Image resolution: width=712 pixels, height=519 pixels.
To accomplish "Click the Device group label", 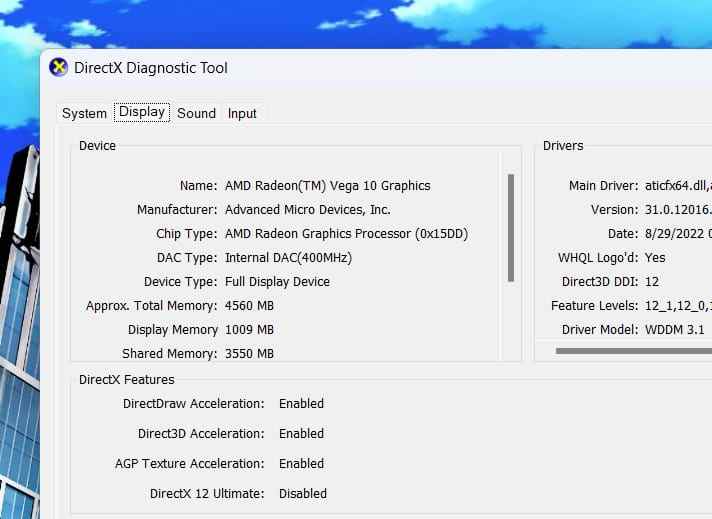I will click(x=97, y=146).
